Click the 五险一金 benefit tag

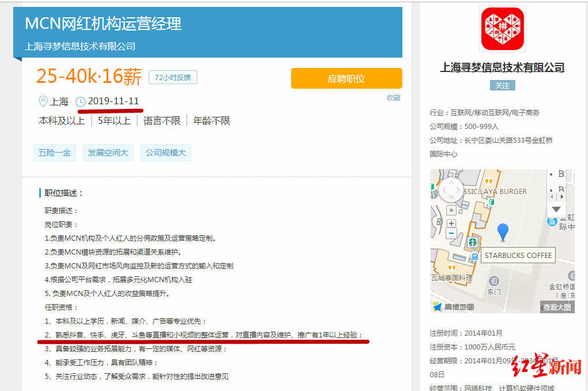(x=55, y=153)
